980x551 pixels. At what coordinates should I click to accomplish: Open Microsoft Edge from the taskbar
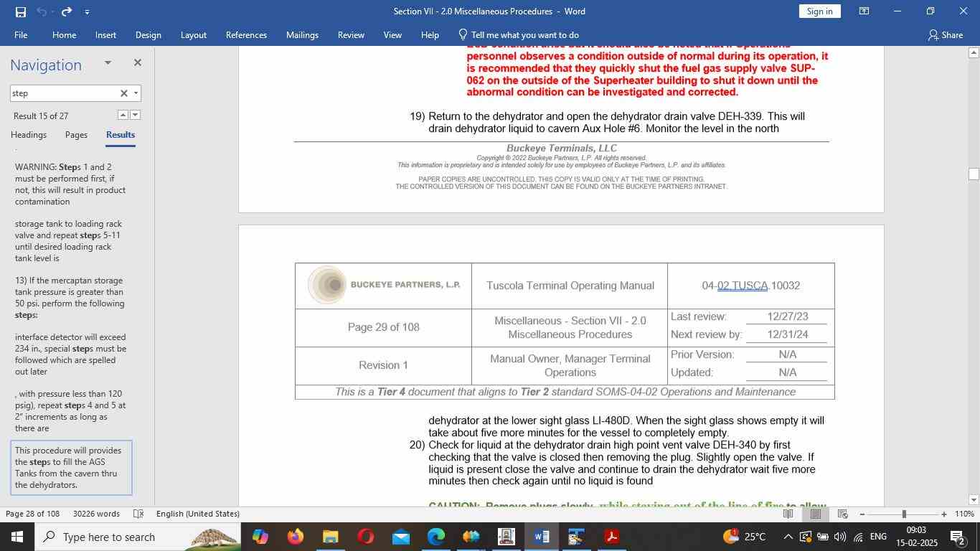(x=435, y=537)
